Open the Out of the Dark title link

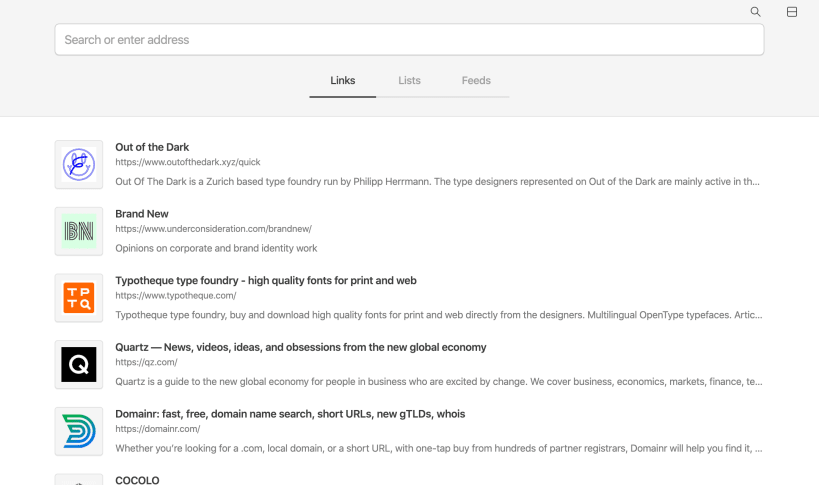[x=152, y=147]
